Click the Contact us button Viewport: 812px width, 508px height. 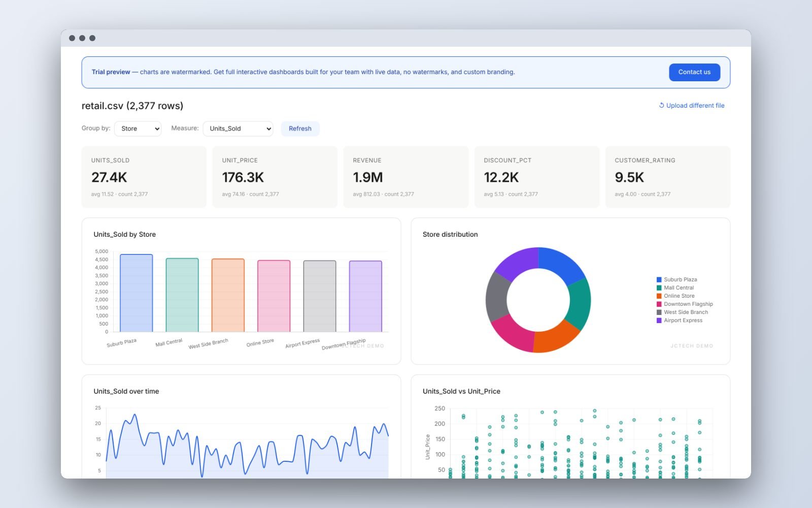pyautogui.click(x=694, y=72)
